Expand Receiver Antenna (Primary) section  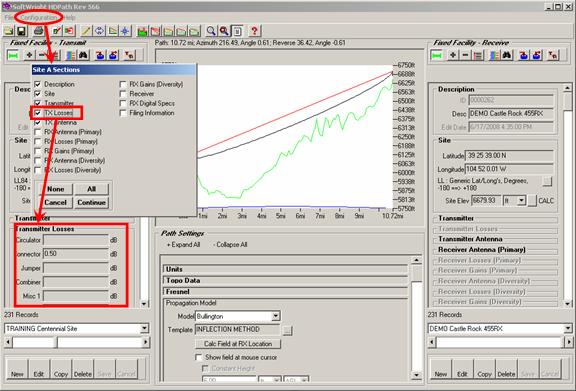[x=495, y=250]
